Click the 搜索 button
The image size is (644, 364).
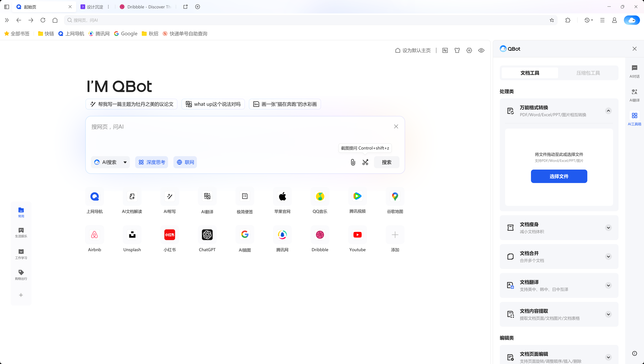point(387,162)
